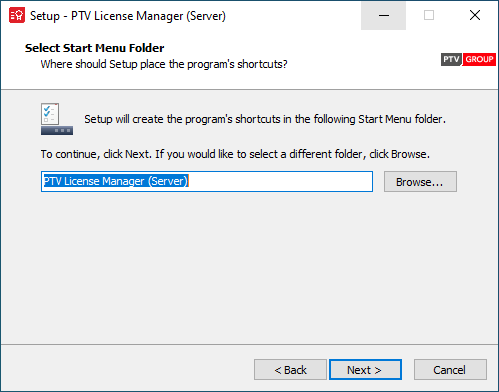Cancel the installation
The width and height of the screenshot is (499, 392).
[450, 370]
